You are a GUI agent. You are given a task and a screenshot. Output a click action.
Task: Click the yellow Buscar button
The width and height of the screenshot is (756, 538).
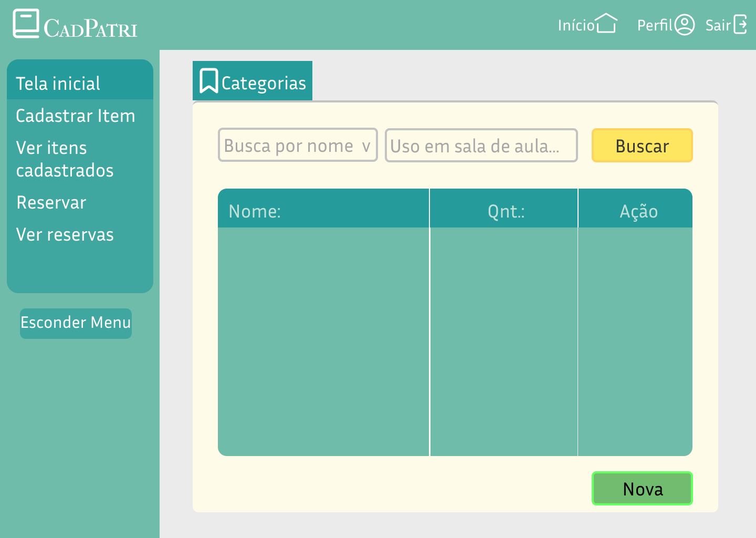tap(642, 146)
